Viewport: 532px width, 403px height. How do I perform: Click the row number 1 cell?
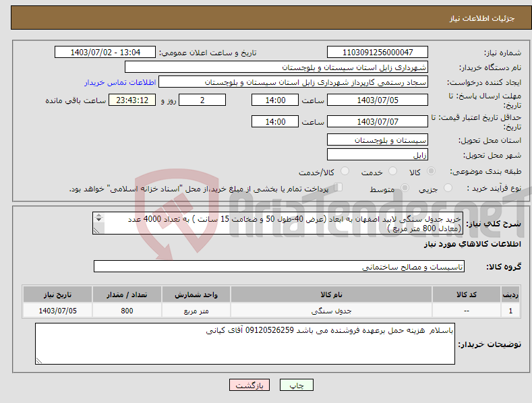point(510,311)
